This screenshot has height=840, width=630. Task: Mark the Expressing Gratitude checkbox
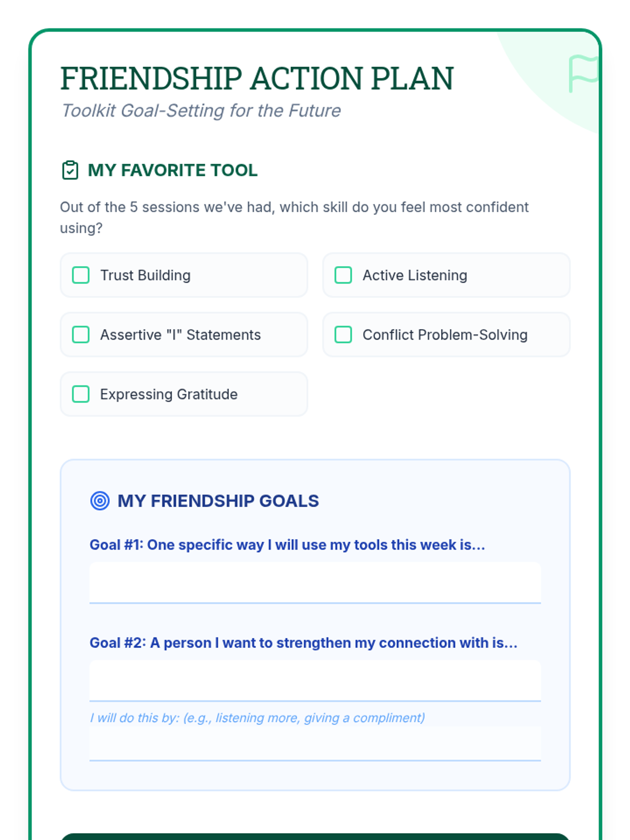(81, 394)
